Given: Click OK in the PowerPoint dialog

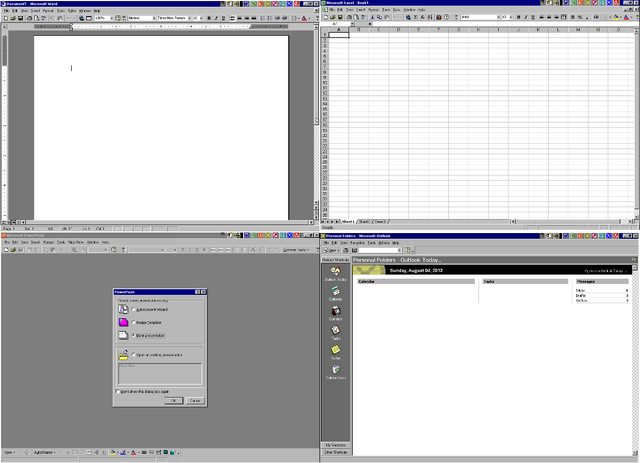Looking at the screenshot, I should click(x=173, y=401).
